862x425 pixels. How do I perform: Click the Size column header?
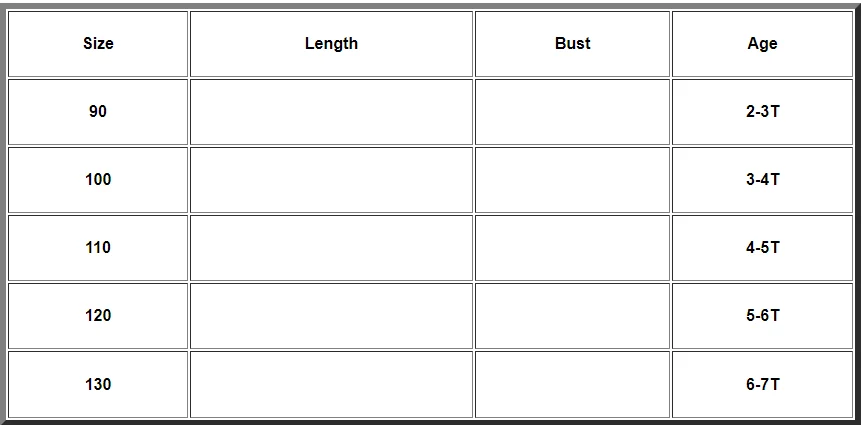click(x=98, y=44)
